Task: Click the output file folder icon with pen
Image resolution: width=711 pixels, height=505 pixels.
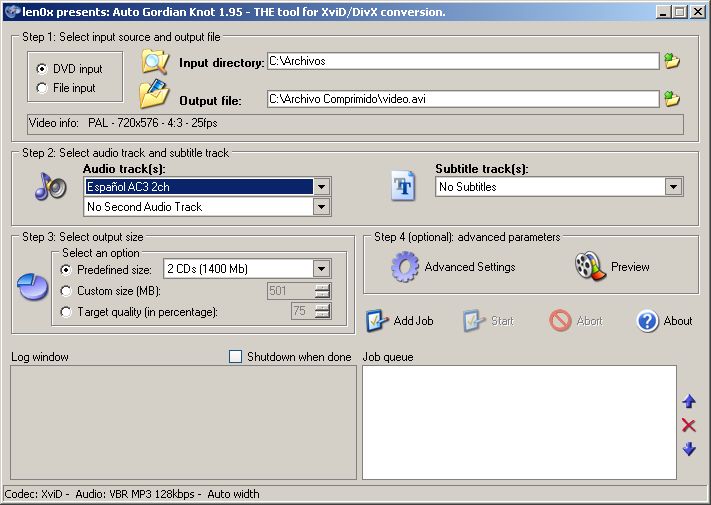Action: point(154,94)
